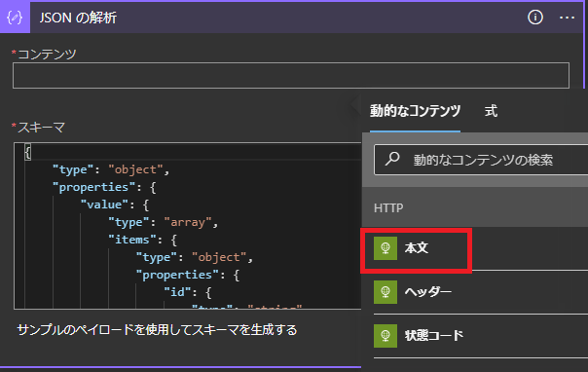Click the ヘッダー HTTP icon
Viewport: 588px width, 372px height.
tap(386, 292)
